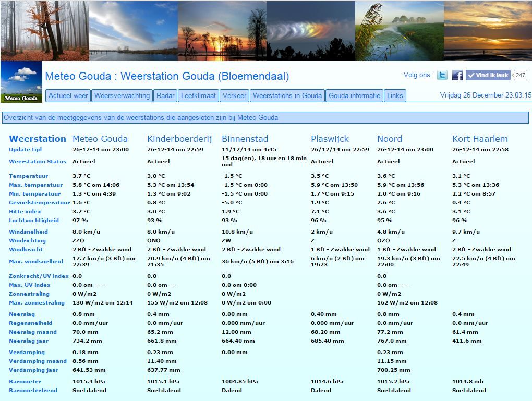
Task: Click the Plaswijck station heading
Action: pos(330,139)
